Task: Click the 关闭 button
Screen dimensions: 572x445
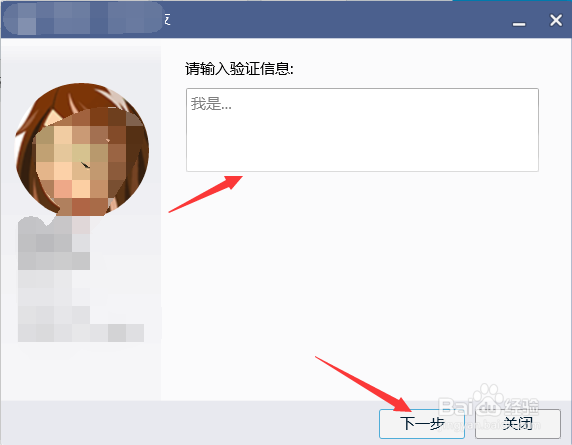Action: pos(518,424)
